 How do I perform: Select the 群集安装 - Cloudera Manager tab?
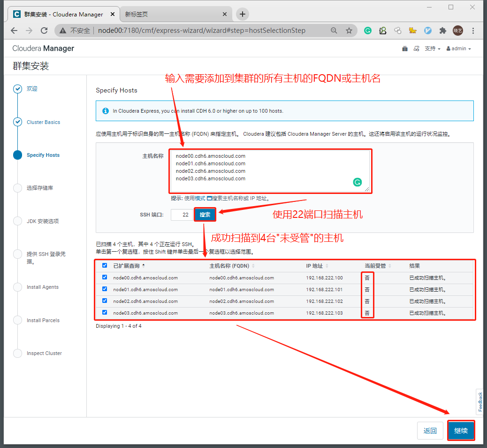[63, 14]
